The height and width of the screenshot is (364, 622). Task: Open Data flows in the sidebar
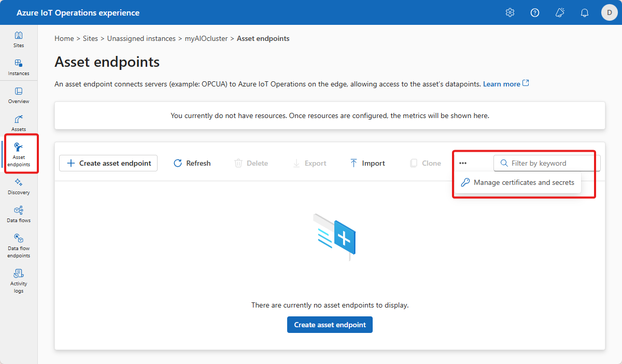19,214
